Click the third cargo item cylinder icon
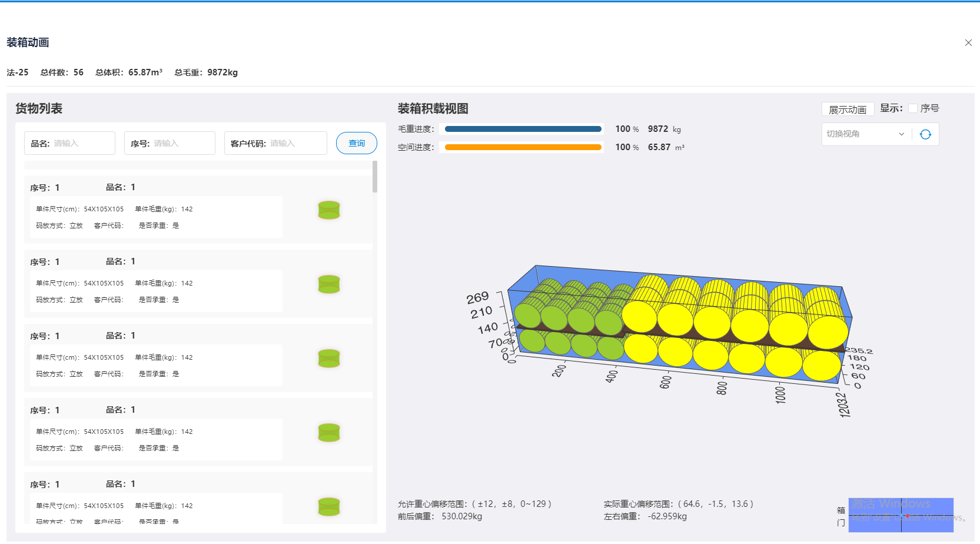This screenshot has height=544, width=980. click(329, 359)
